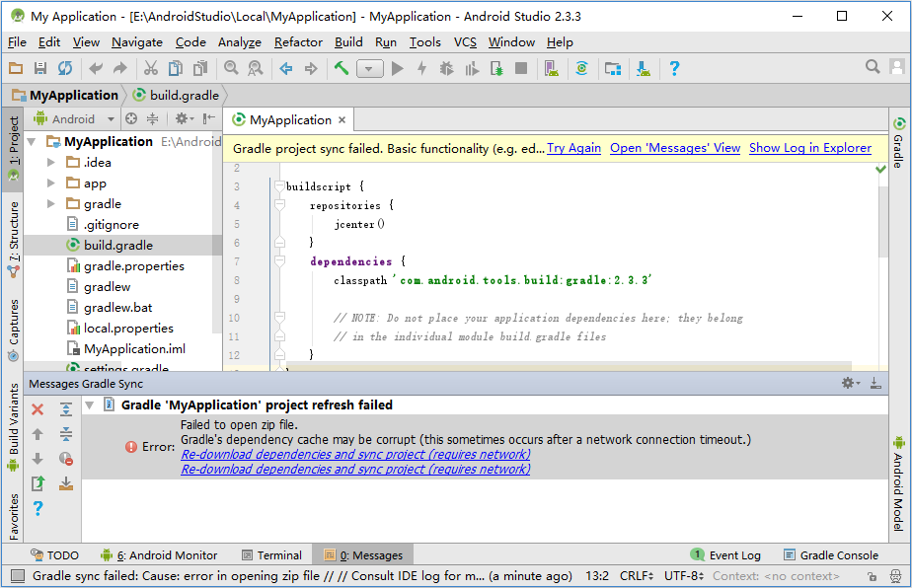Click the Redo arrow icon

tap(119, 69)
